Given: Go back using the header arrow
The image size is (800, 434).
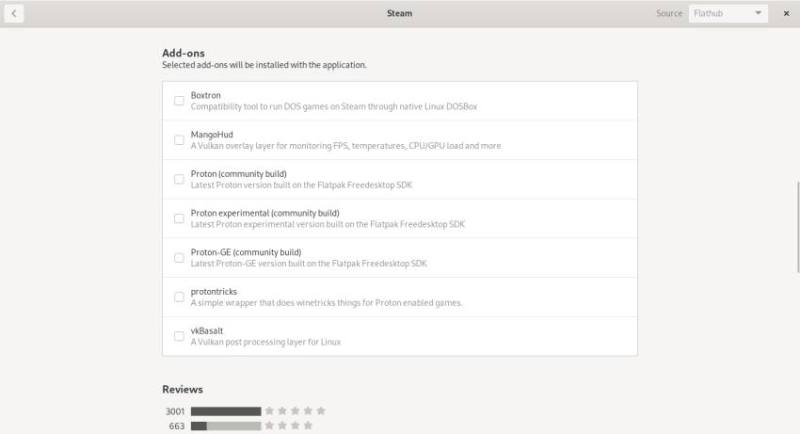Looking at the screenshot, I should pyautogui.click(x=13, y=14).
